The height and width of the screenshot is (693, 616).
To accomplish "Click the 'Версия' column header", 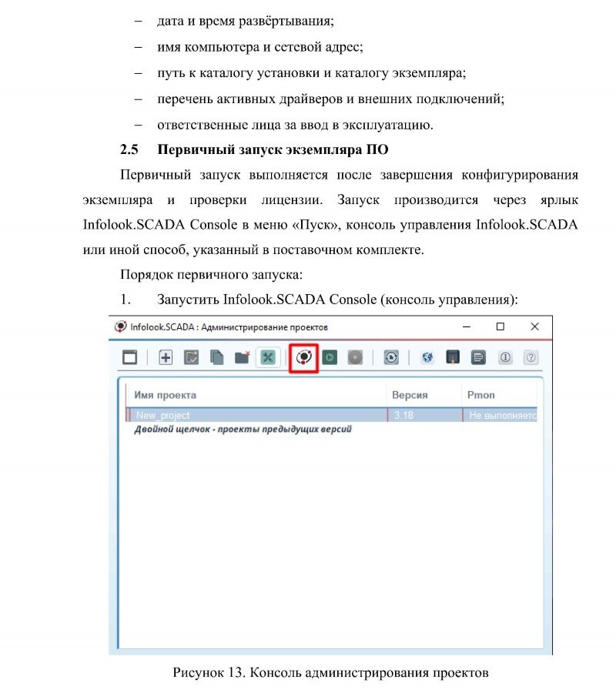I will (410, 395).
